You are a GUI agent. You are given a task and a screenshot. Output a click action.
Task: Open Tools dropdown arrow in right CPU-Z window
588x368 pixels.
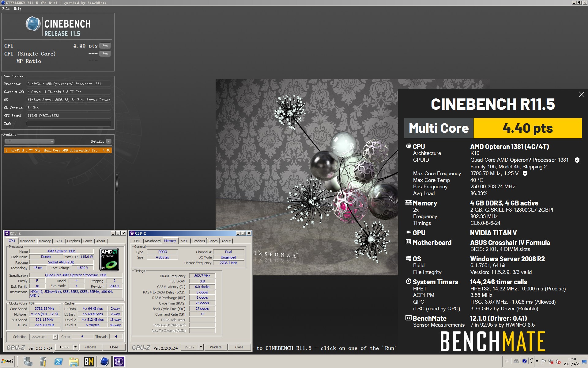[x=201, y=347]
